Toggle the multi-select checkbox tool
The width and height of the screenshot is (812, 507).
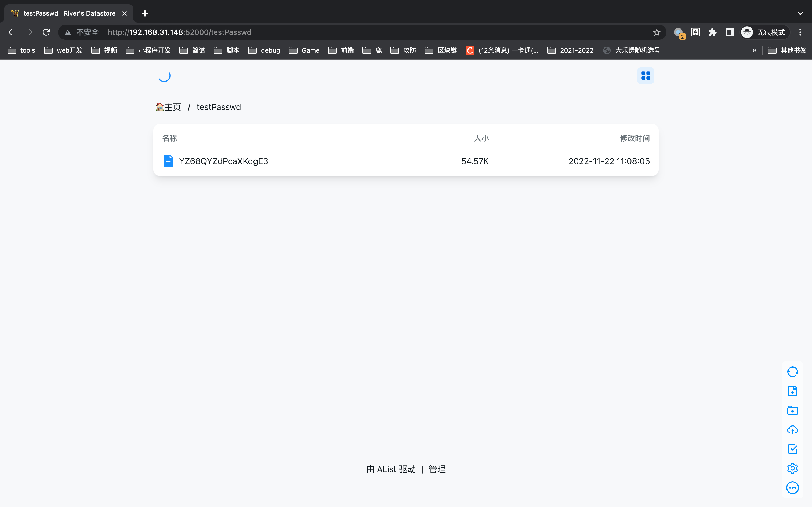pos(792,449)
